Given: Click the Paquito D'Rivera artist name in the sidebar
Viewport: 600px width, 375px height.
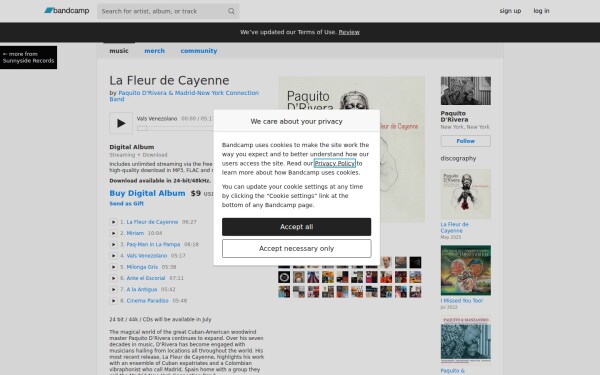Looking at the screenshot, I should click(x=454, y=116).
